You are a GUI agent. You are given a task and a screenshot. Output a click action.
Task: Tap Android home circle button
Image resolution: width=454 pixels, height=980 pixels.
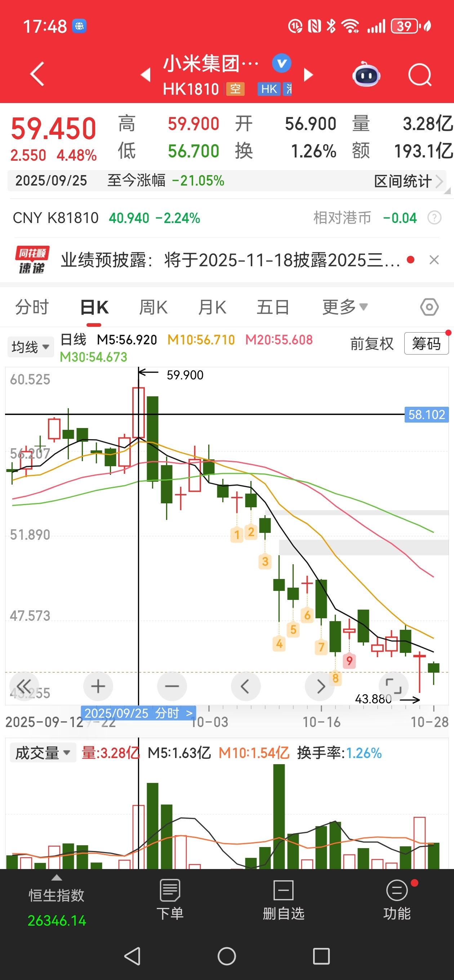tap(227, 956)
